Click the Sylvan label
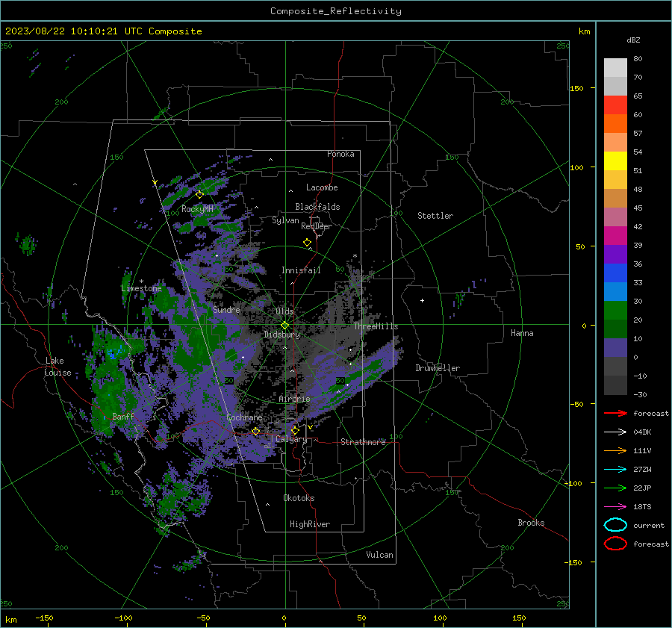Image resolution: width=672 pixels, height=628 pixels. [x=285, y=220]
